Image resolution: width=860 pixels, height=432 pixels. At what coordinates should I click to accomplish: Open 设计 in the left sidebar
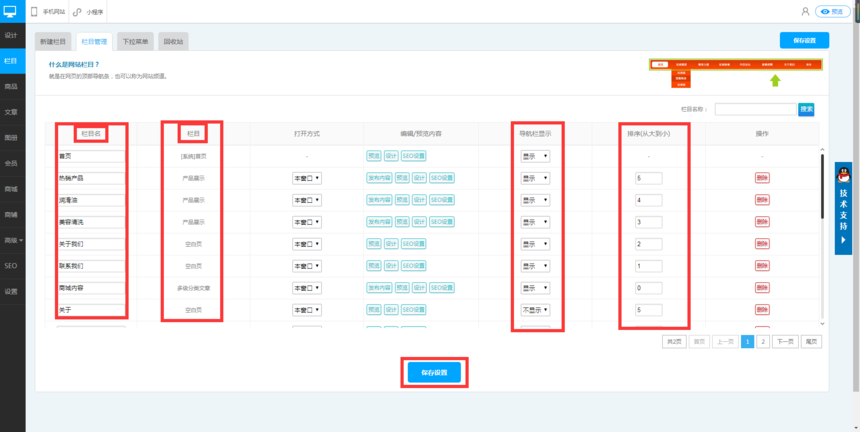[x=11, y=35]
